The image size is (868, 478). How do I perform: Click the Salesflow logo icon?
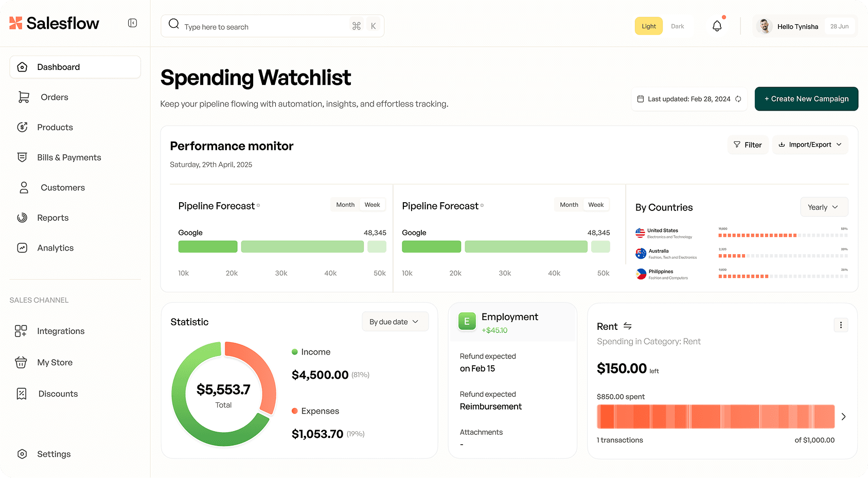[16, 23]
